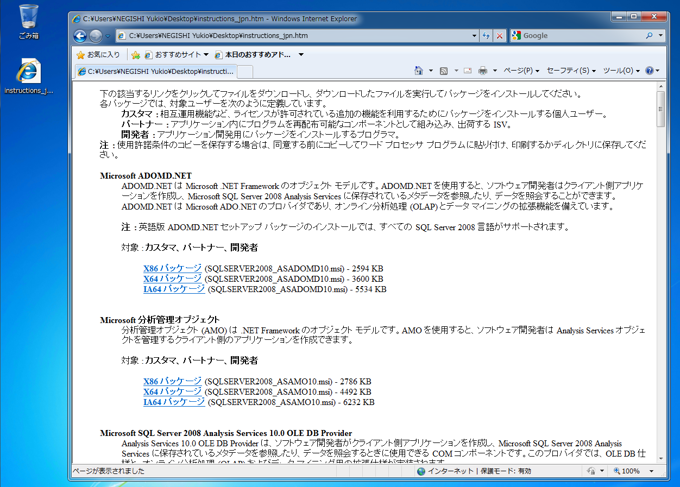The height and width of the screenshot is (487, 680).
Task: Click the Back navigation arrow button
Action: (x=80, y=36)
